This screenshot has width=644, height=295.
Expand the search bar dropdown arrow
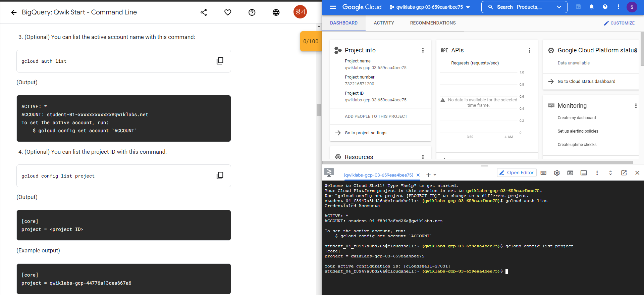click(x=559, y=7)
